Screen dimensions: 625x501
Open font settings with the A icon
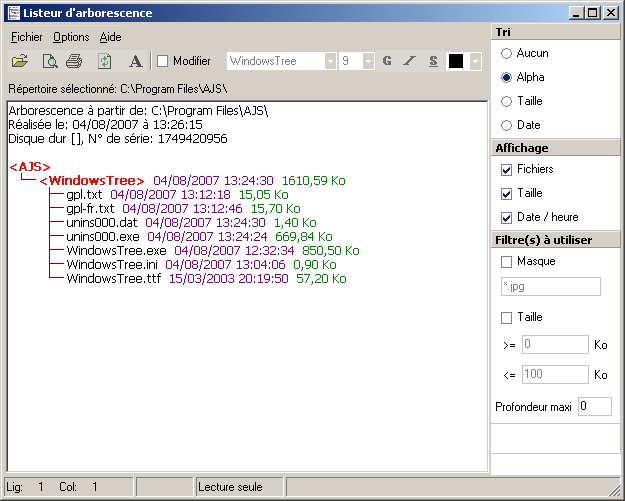pyautogui.click(x=135, y=61)
